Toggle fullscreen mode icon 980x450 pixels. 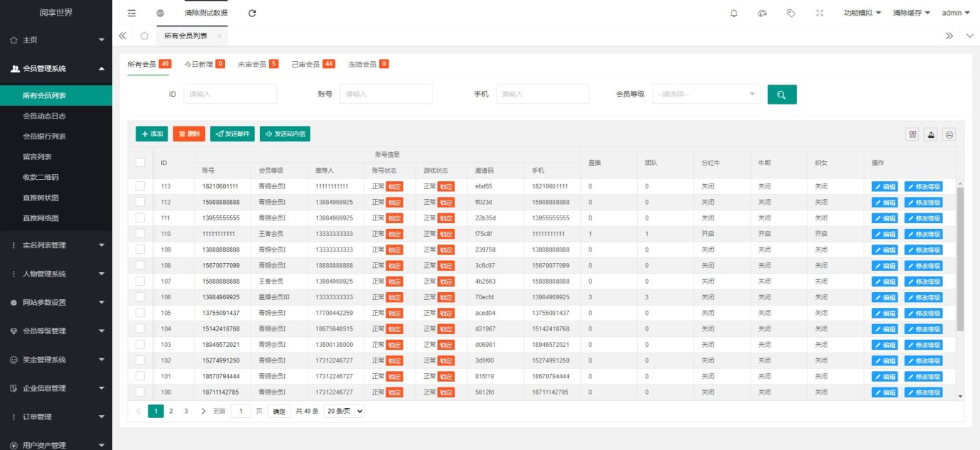coord(820,13)
